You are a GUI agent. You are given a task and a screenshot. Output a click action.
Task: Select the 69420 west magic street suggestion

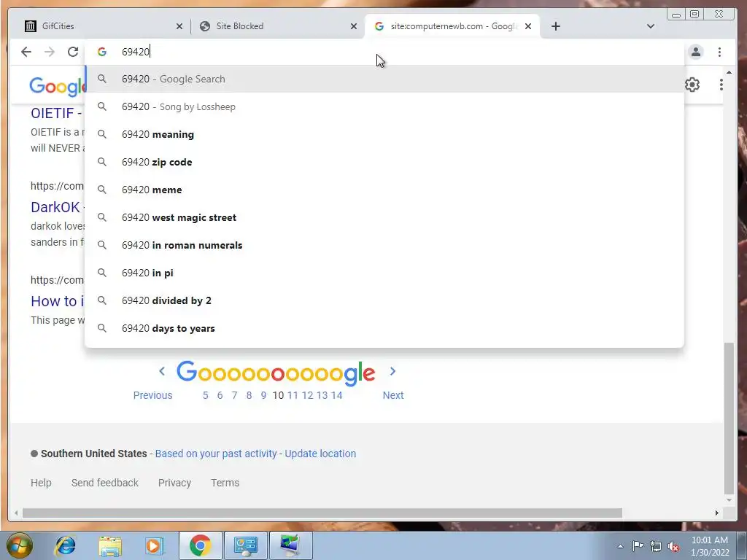pos(384,217)
